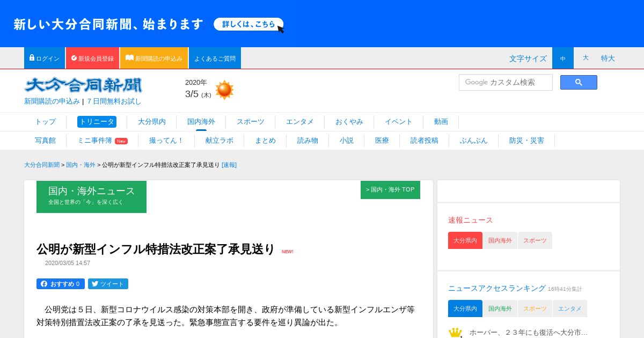Click the Twitter ツイート button
The image size is (644, 338).
click(108, 284)
